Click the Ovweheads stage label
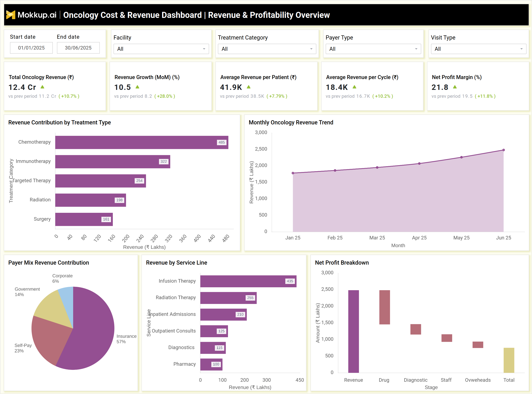Screen dimensions: 532x394 [x=478, y=380]
